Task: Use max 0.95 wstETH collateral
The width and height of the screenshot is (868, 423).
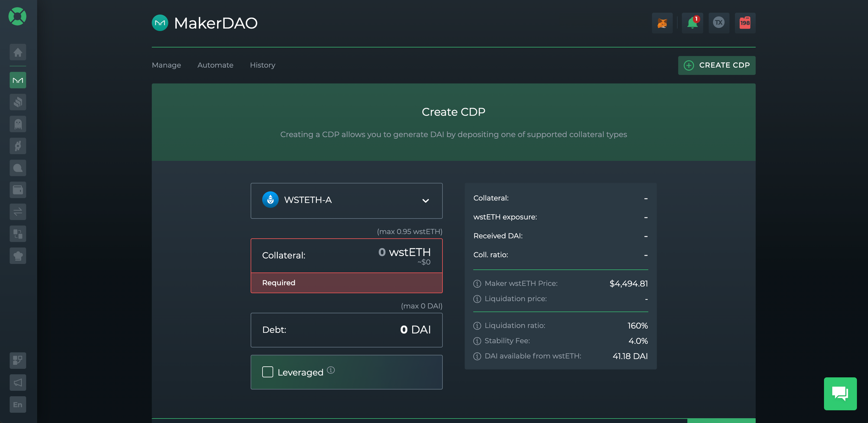Action: [410, 232]
